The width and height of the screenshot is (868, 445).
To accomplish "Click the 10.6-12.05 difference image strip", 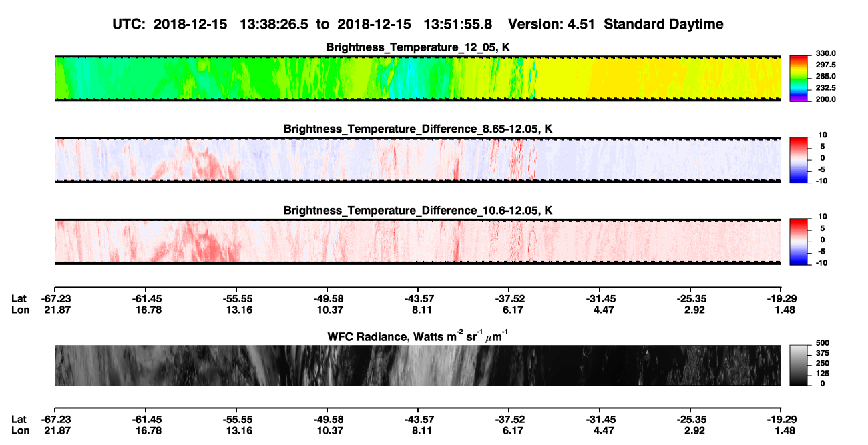I will pyautogui.click(x=418, y=242).
